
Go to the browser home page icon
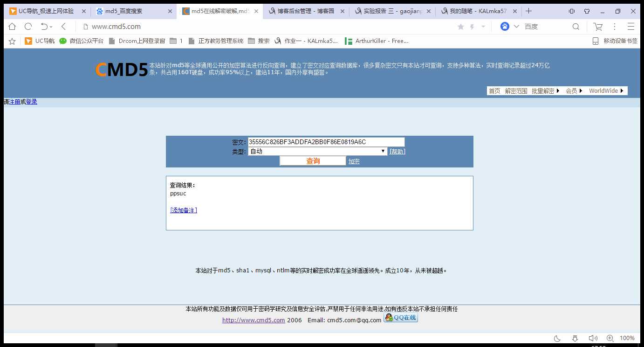point(12,27)
